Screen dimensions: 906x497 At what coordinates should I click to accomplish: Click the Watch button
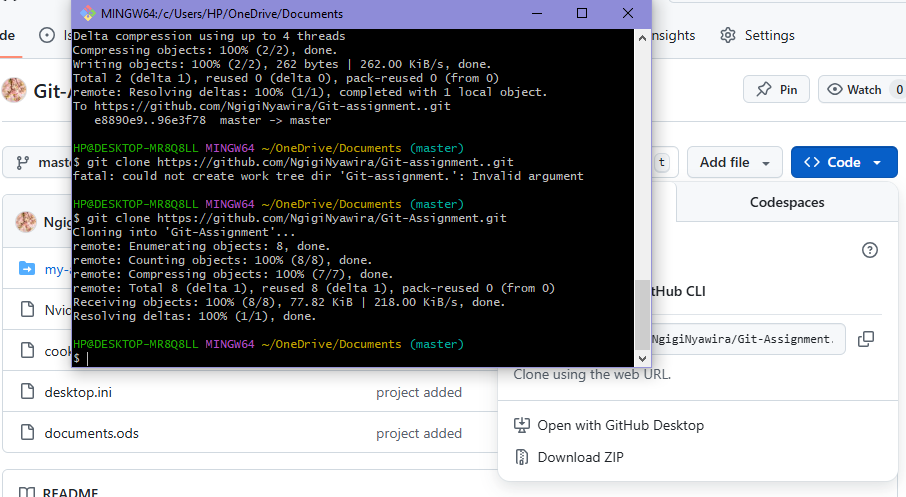pos(862,90)
